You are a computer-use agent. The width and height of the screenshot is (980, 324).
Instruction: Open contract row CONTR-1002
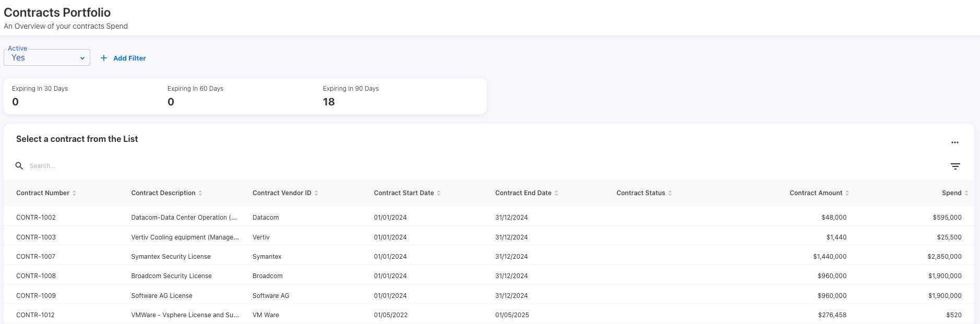(36, 218)
